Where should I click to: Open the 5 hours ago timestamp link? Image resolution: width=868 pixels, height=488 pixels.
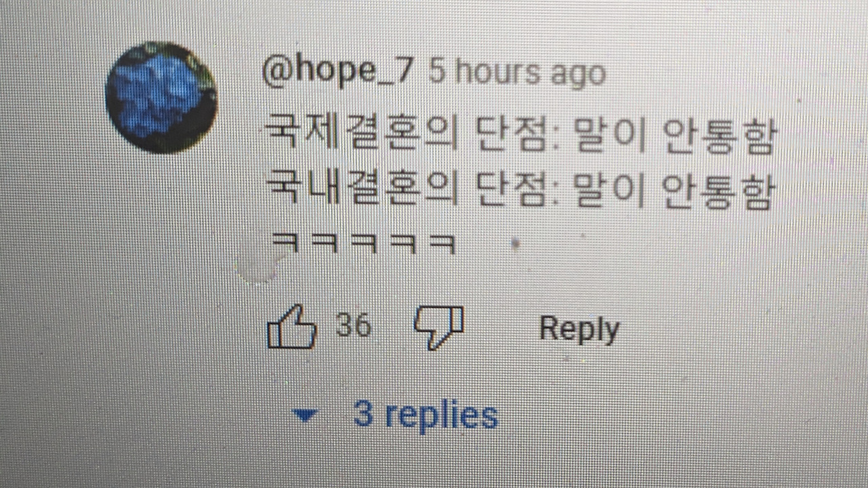coord(517,73)
